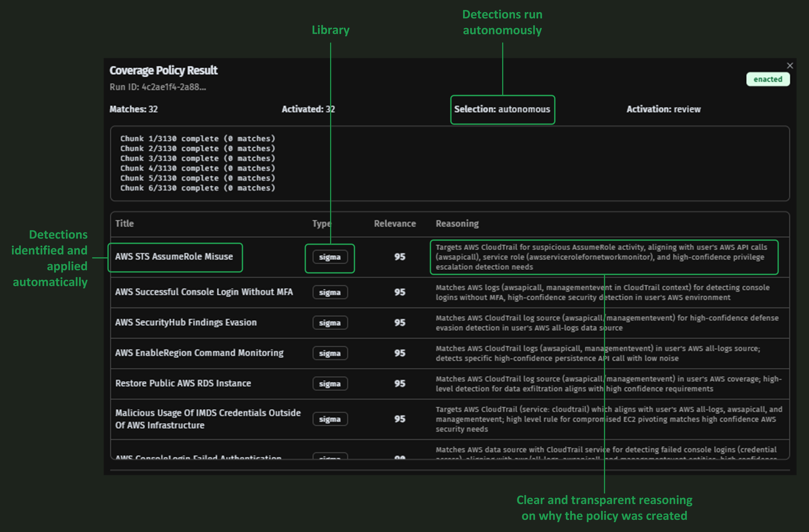Click the Title column header

(124, 224)
